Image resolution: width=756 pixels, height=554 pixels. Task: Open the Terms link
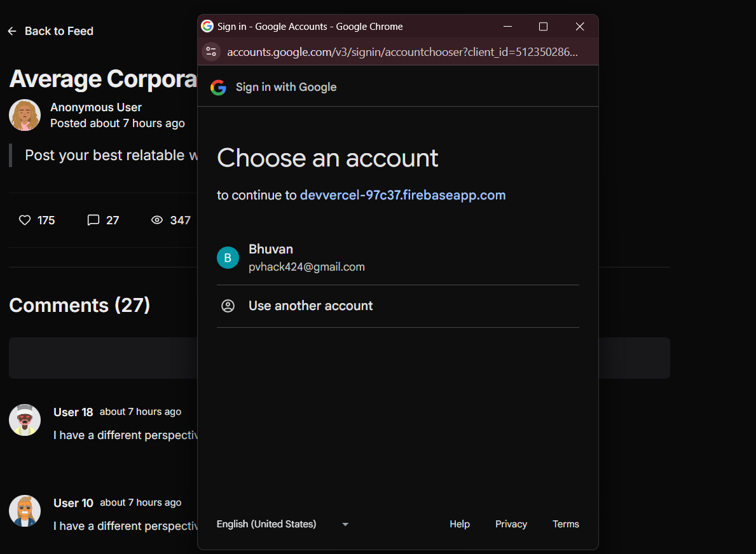click(565, 524)
